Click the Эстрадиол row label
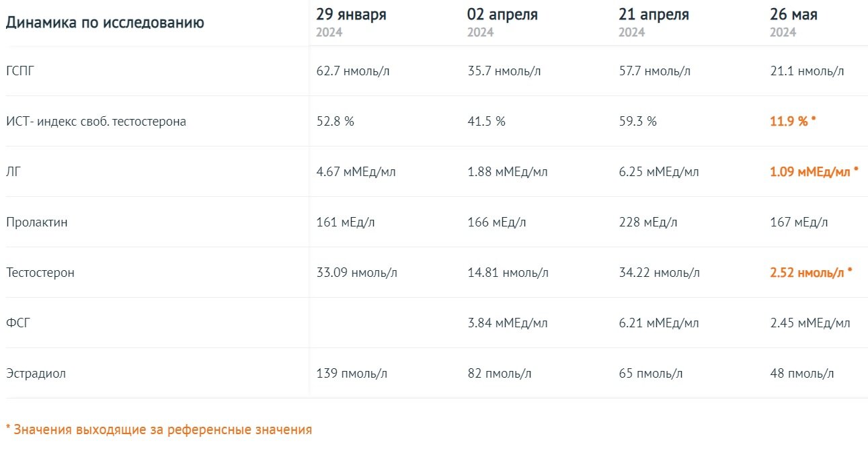Screen dimensions: 868x459 tap(36, 374)
